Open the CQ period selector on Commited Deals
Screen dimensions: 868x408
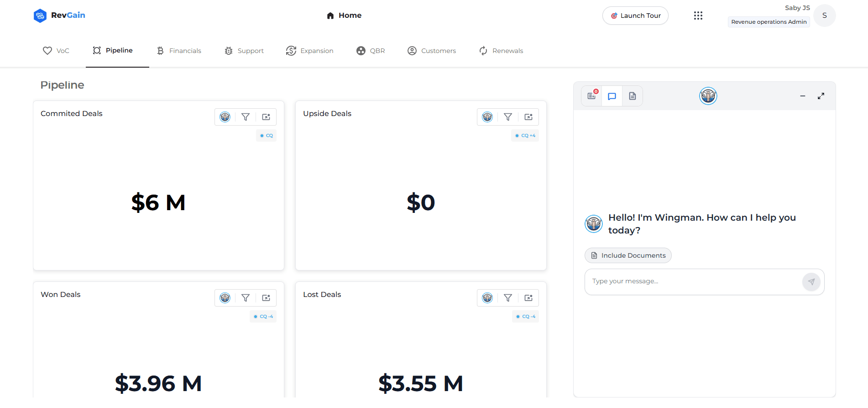click(267, 136)
